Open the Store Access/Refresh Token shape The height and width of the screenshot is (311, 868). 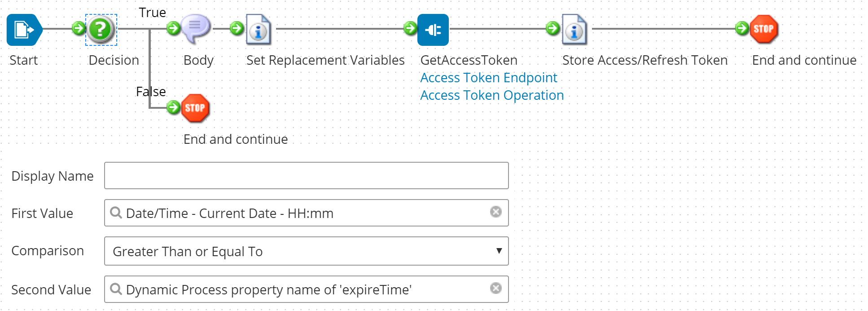click(574, 30)
